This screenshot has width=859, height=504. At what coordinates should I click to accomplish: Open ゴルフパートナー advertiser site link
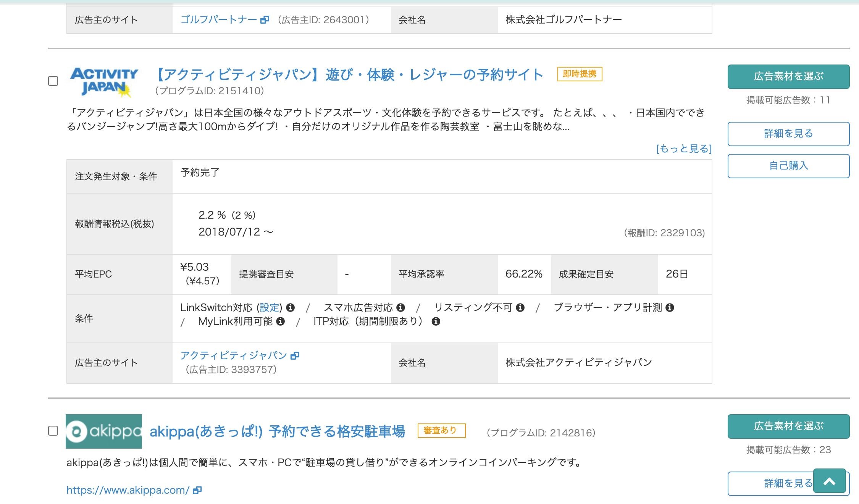point(219,19)
